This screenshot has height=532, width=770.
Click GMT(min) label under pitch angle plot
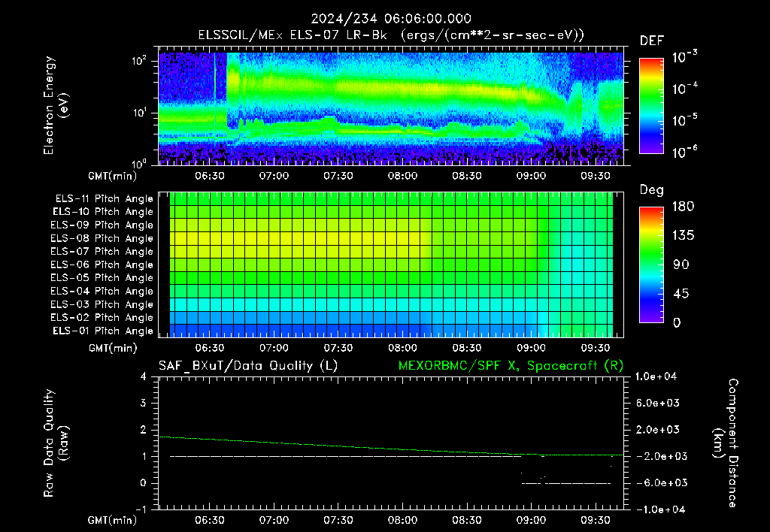tap(113, 349)
